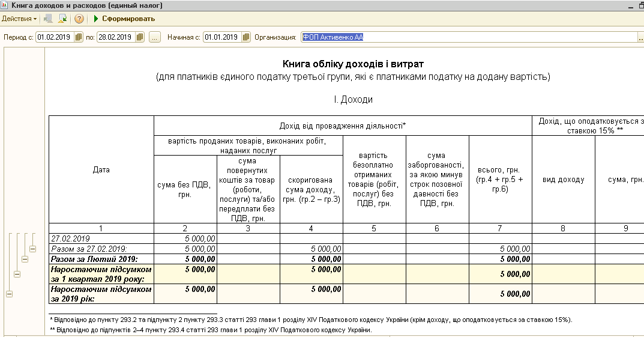
Task: Select the сума повернутих коштів за товар header
Action: 248,189
